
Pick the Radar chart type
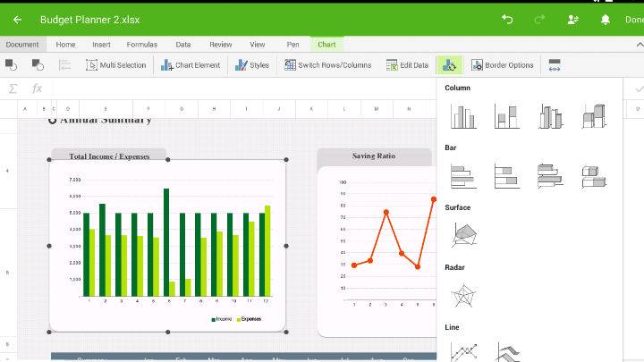(463, 294)
